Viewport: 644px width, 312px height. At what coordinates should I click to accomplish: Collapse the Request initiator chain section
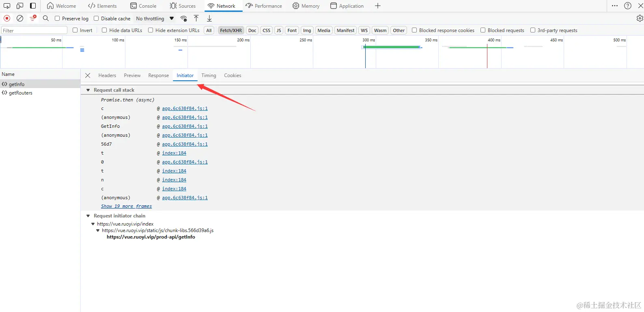pos(88,216)
